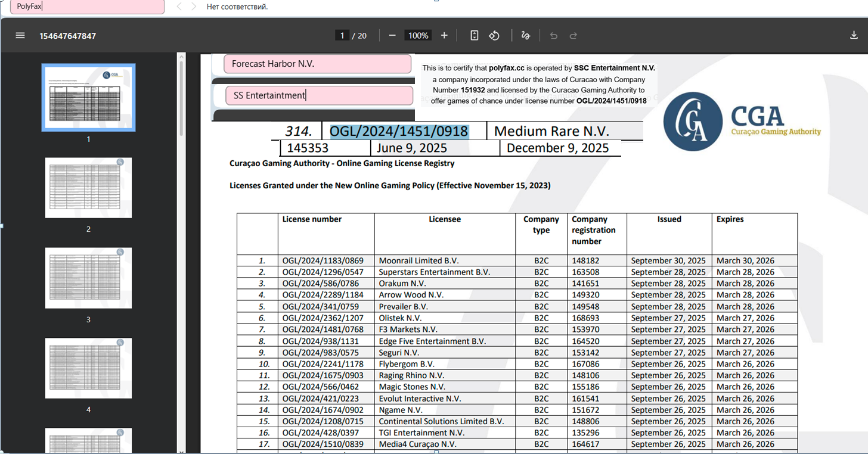Activate the draw annotation tool

525,35
